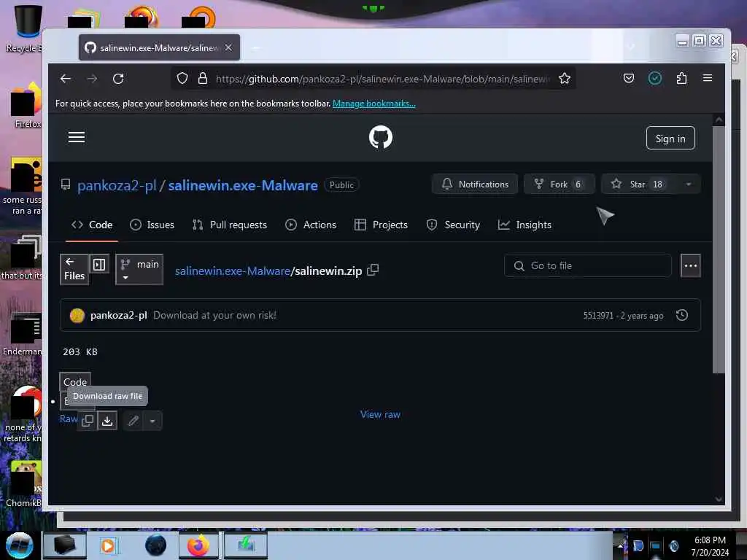Open the Firefox desktop shortcut
747x560 pixels.
[x=26, y=106]
